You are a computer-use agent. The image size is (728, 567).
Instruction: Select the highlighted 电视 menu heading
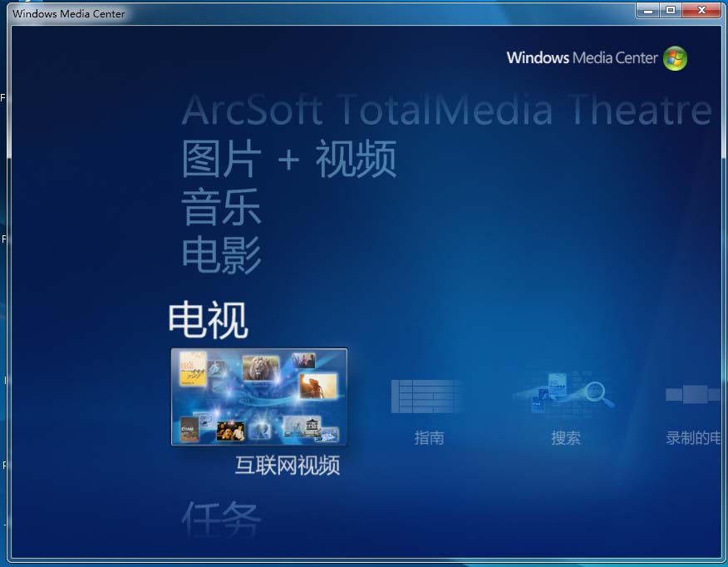208,319
